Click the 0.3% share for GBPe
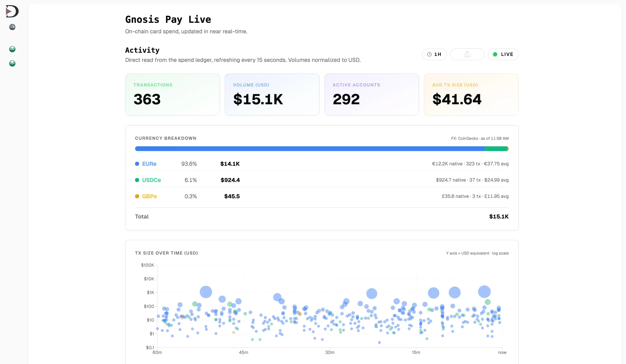The width and height of the screenshot is (626, 364). coord(191,196)
